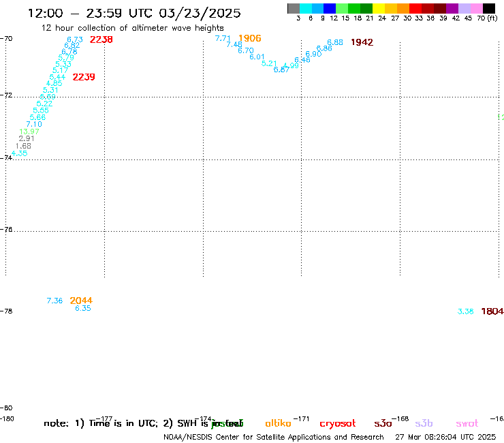Click the '27 Mar 08:26:04 UTC 2025' timestamp

pos(445,438)
